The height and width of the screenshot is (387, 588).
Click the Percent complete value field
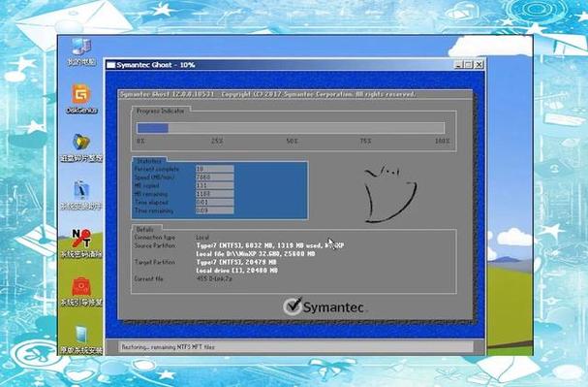[x=215, y=169]
